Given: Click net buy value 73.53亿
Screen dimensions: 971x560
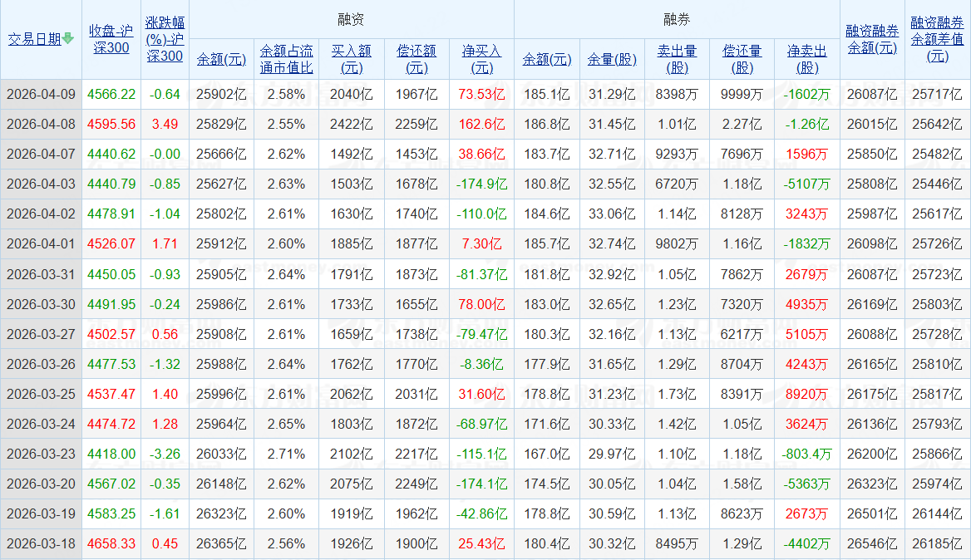Looking at the screenshot, I should [x=482, y=94].
